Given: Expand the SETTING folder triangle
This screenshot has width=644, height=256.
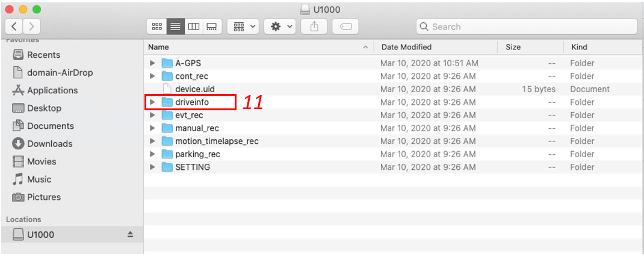Looking at the screenshot, I should point(152,167).
